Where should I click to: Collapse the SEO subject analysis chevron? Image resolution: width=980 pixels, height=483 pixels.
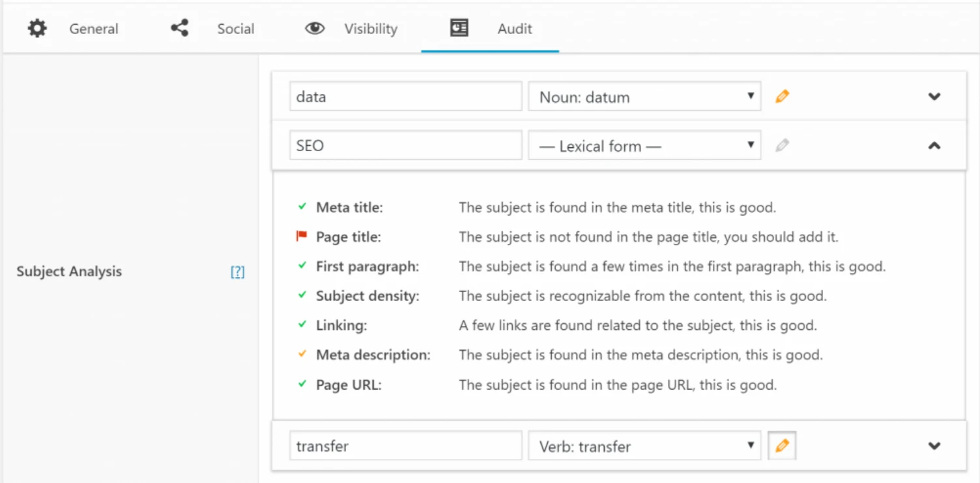[934, 146]
